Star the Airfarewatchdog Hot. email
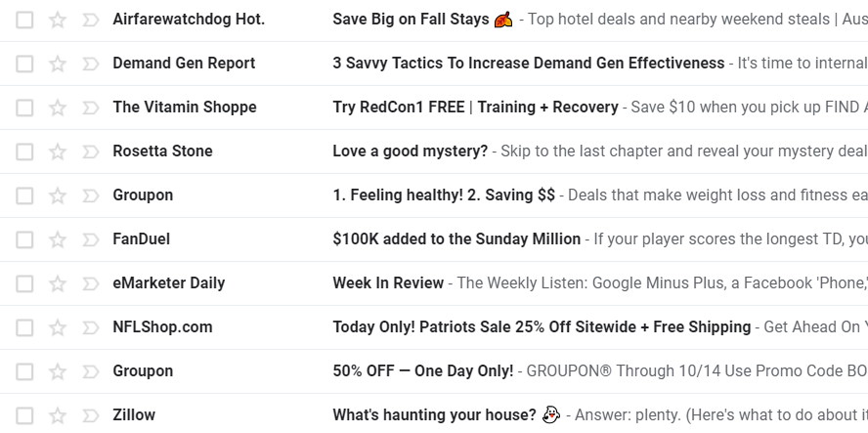 [x=58, y=20]
